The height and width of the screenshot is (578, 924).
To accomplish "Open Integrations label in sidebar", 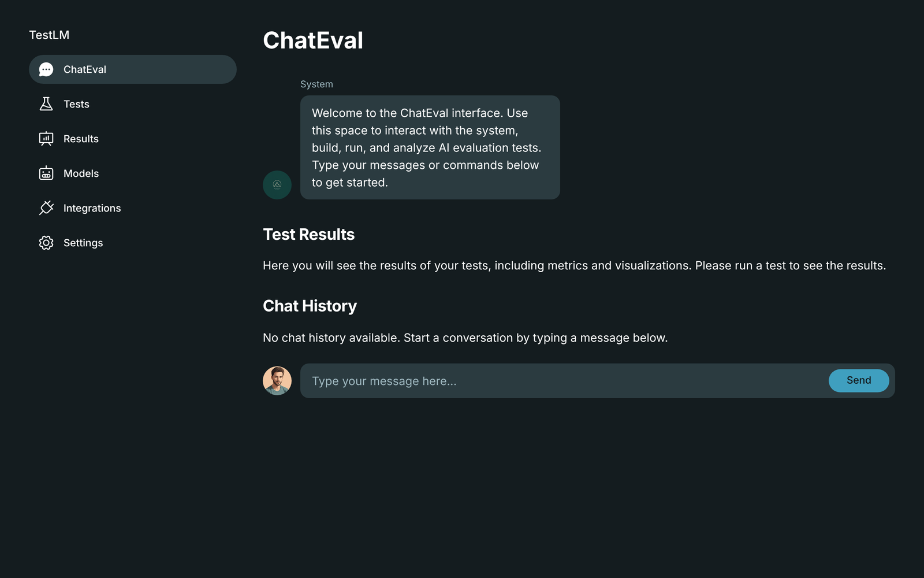I will [x=92, y=208].
